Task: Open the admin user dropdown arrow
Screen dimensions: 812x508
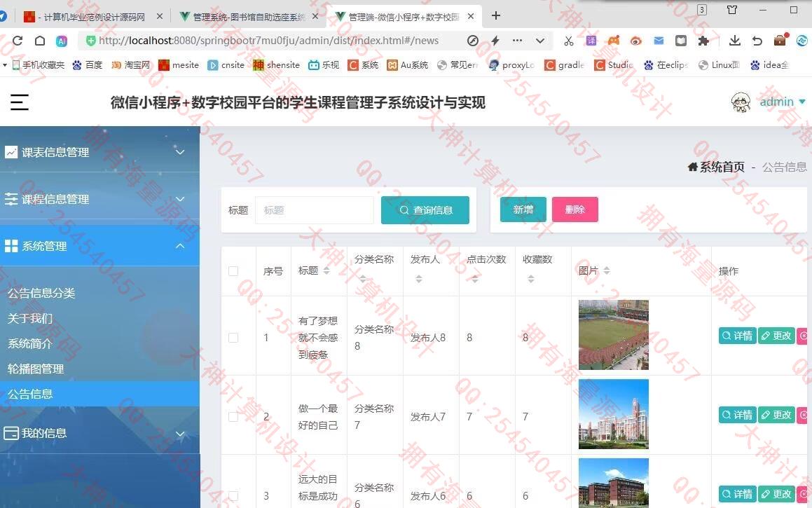Action: [802, 102]
